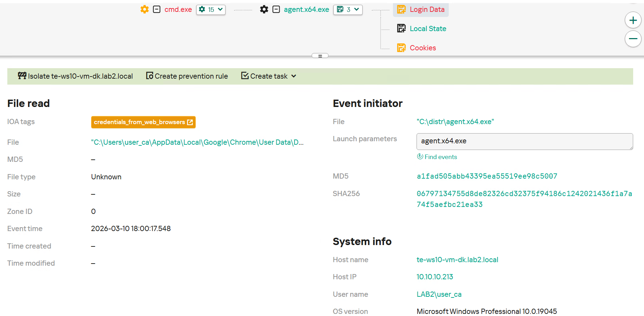The height and width of the screenshot is (316, 644).
Task: Click the Launch parameters text field
Action: coord(524,141)
